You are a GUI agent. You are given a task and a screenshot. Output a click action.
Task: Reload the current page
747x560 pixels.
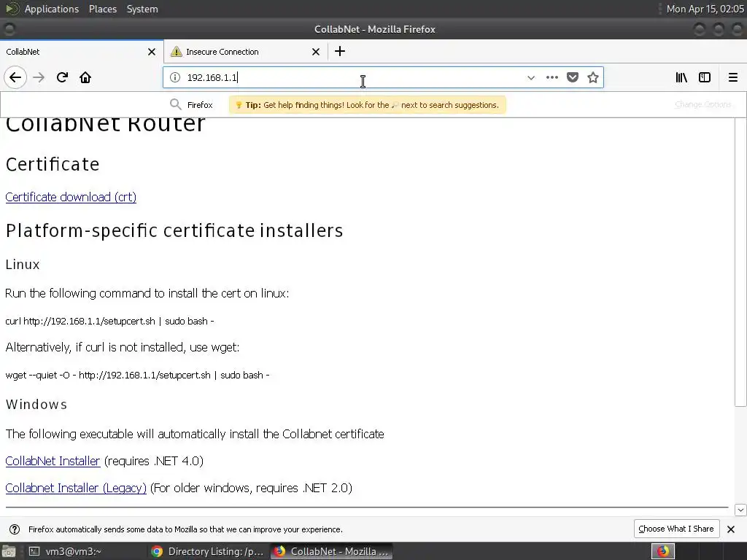[63, 77]
